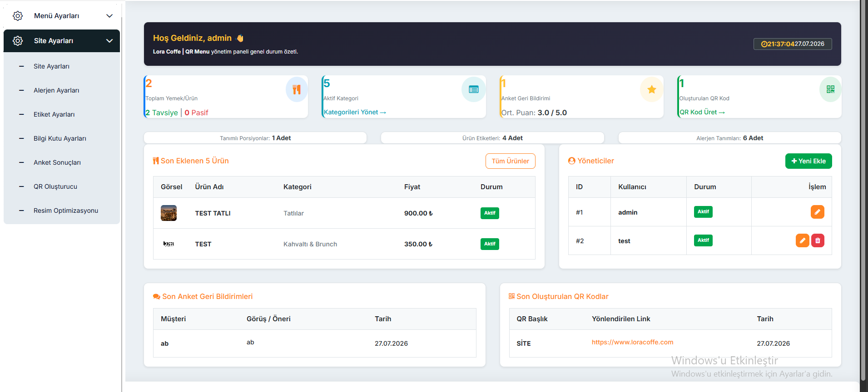Click the clock icon in date badge
Viewport: 868px width, 392px height.
764,44
